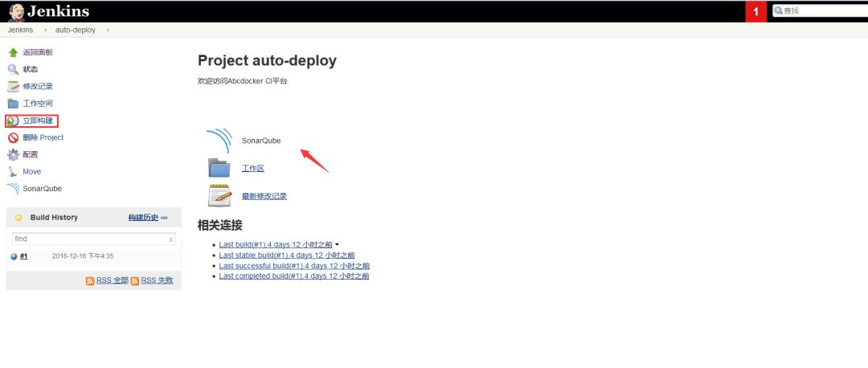Select 删除 Project in the sidebar
The width and height of the screenshot is (868, 368).
43,137
